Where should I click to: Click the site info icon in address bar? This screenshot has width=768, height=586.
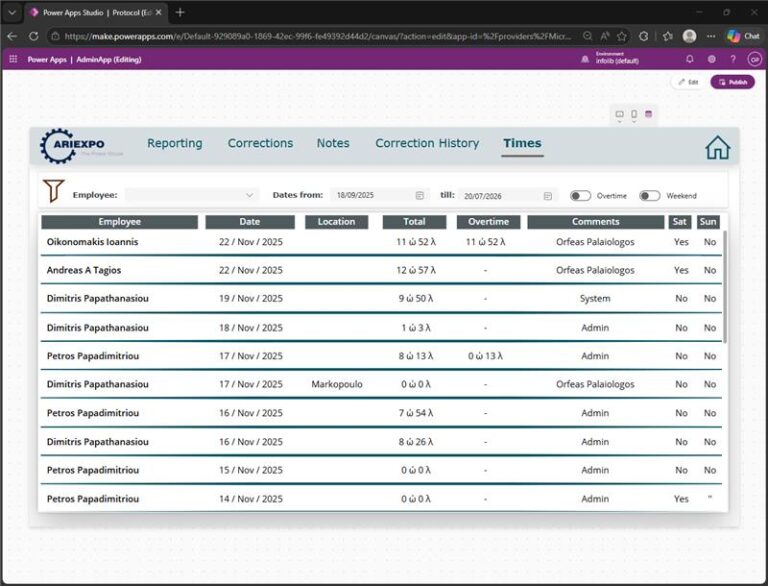coord(55,36)
